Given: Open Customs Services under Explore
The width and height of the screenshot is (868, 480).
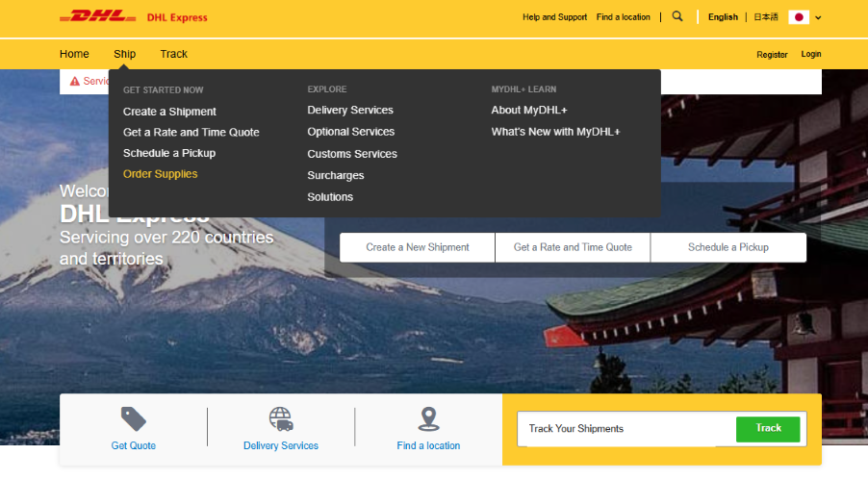Looking at the screenshot, I should (x=352, y=154).
